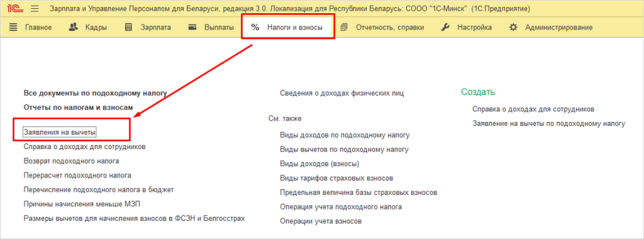
Task: Open Виды тарифов страховых взносов
Action: click(x=337, y=178)
